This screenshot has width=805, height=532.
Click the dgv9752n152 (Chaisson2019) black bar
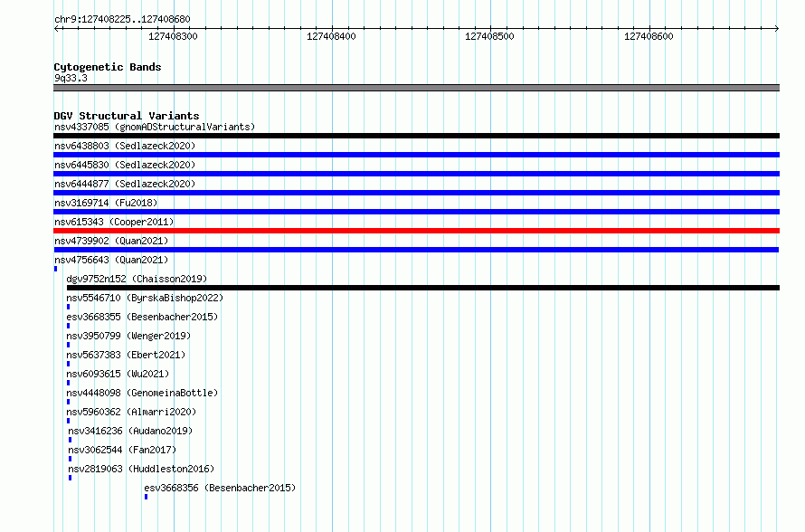click(x=423, y=288)
